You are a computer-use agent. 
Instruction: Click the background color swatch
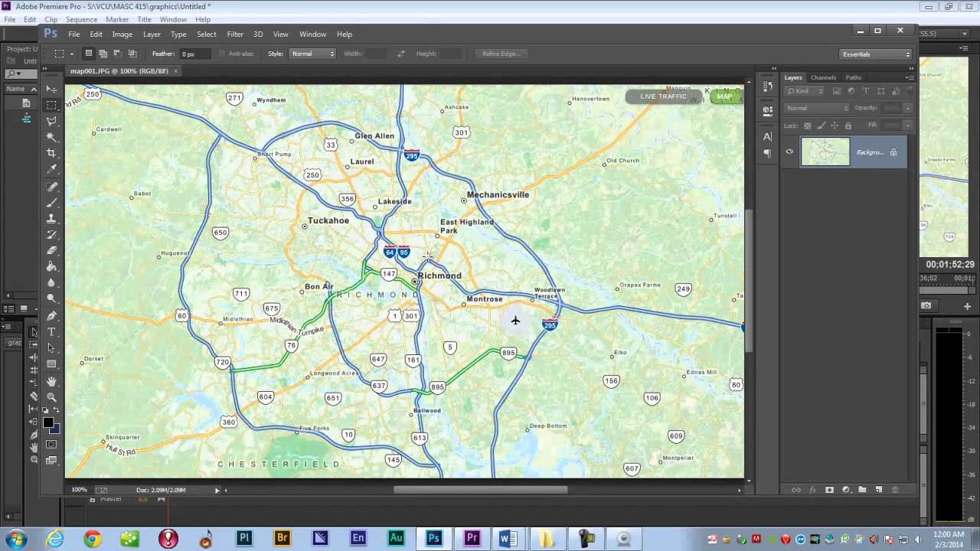point(56,429)
